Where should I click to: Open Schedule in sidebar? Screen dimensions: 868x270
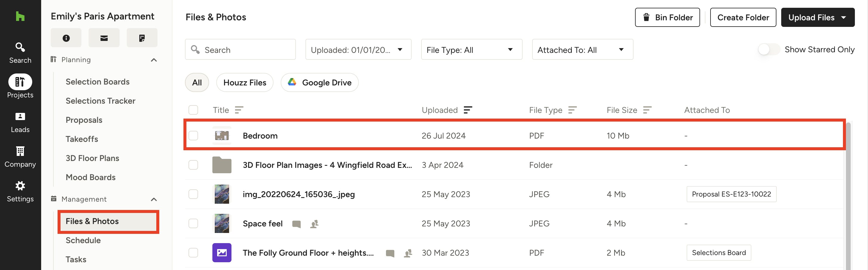(x=83, y=240)
